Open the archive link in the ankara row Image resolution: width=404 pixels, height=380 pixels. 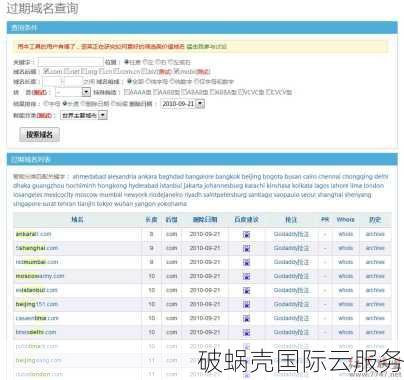(375, 234)
